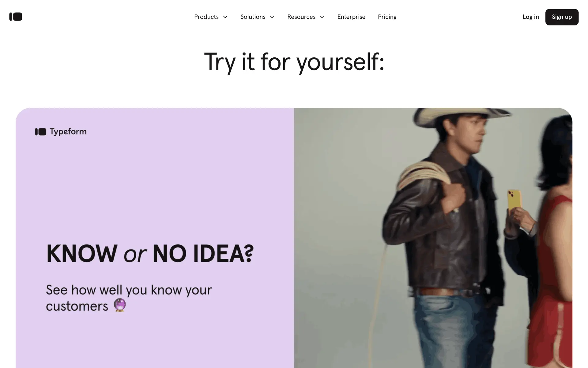Viewport: 588px width, 368px height.
Task: Expand the Products chevron arrow
Action: coord(225,17)
